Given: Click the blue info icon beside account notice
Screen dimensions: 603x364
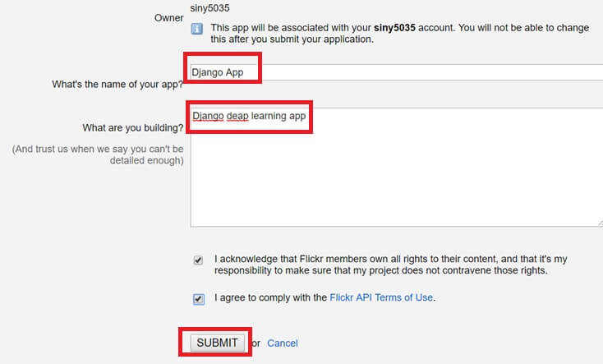Looking at the screenshot, I should (197, 29).
